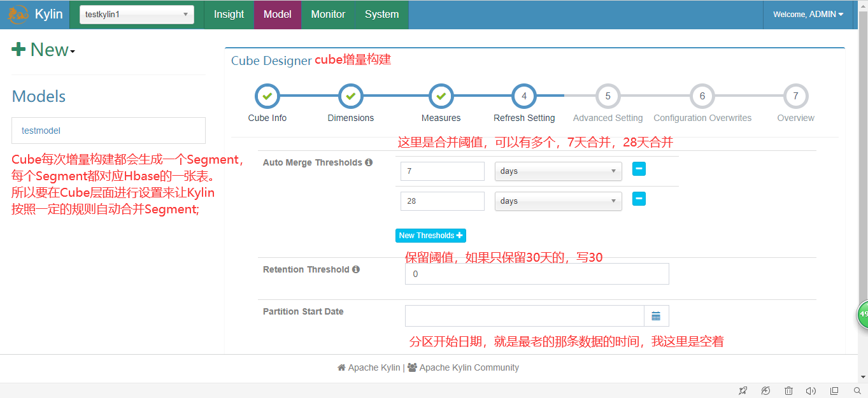868x398 pixels.
Task: Click the first threshold field showing 7
Action: pos(443,171)
